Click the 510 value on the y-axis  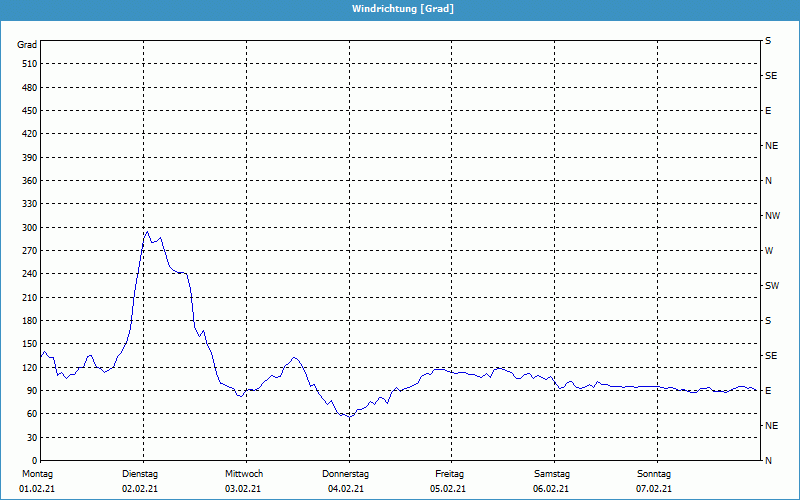click(29, 64)
